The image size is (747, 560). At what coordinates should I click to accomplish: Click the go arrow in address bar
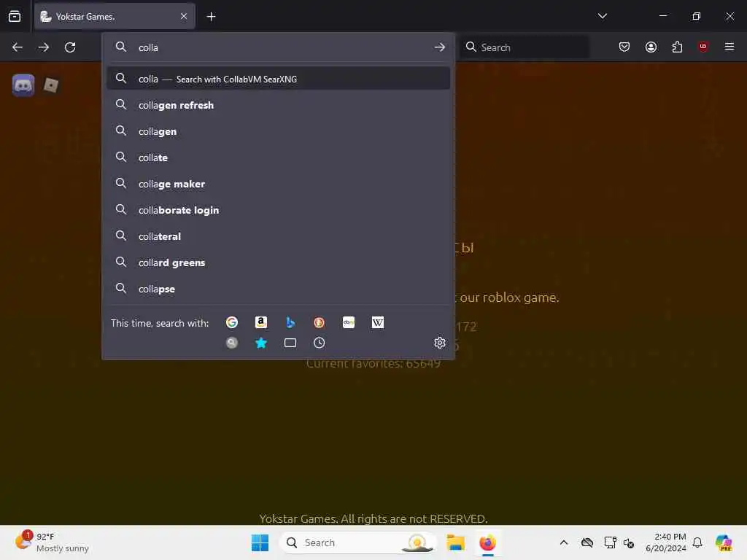[x=440, y=47]
